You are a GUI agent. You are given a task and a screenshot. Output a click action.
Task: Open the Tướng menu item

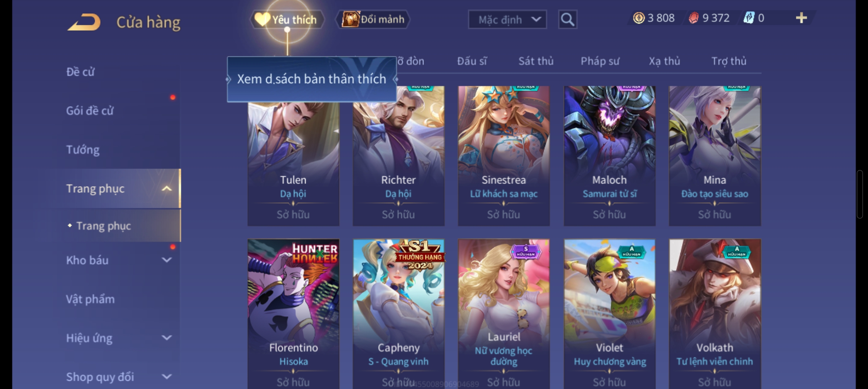(x=83, y=149)
